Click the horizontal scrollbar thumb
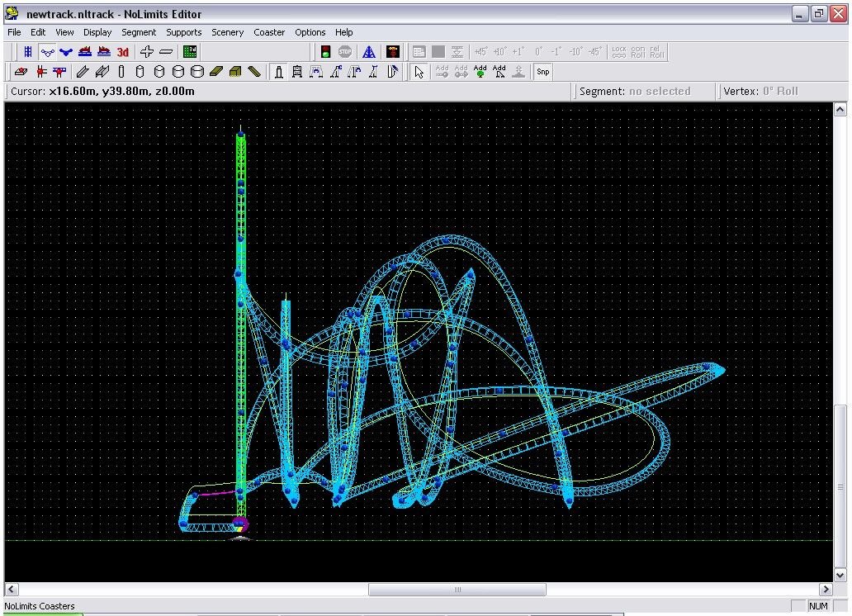Viewport: 852px width, 616px height. [457, 590]
